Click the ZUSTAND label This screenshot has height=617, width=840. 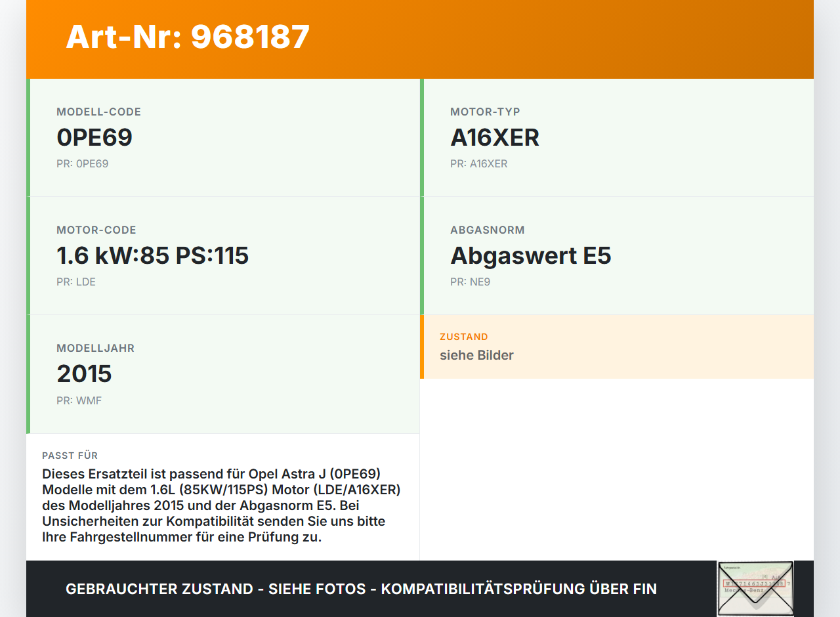tap(464, 337)
